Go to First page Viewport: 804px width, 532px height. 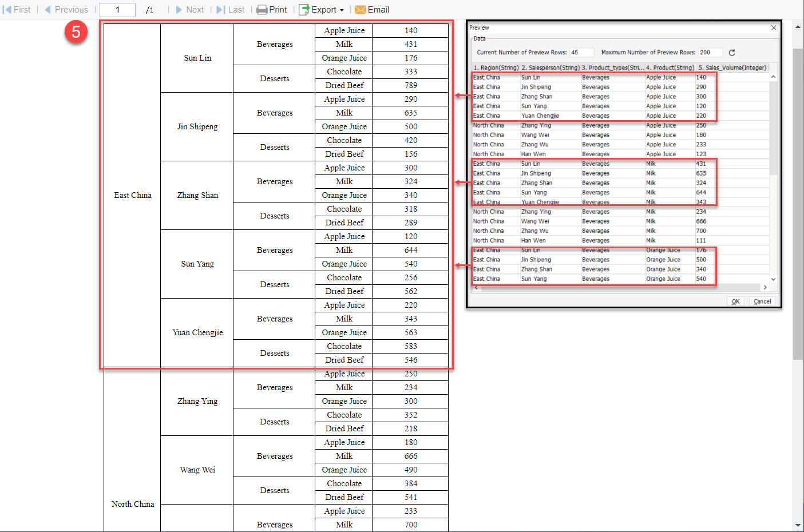17,10
